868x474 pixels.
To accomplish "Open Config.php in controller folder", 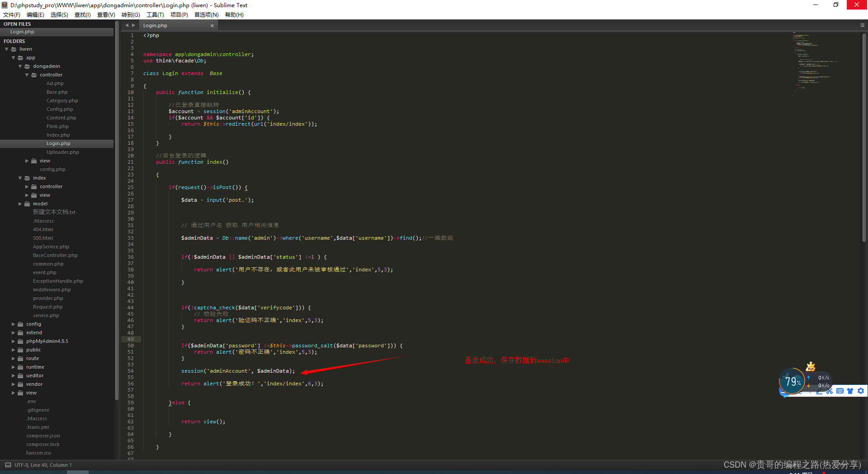I will click(60, 109).
